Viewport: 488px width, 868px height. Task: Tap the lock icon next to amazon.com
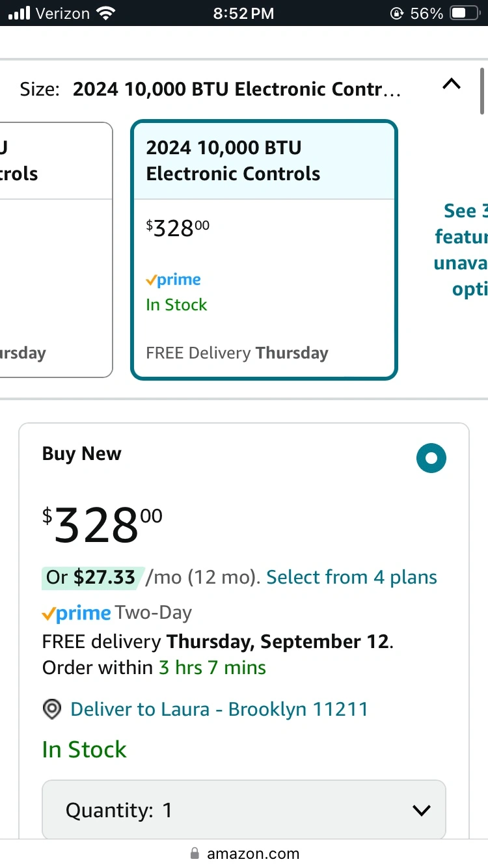194,853
